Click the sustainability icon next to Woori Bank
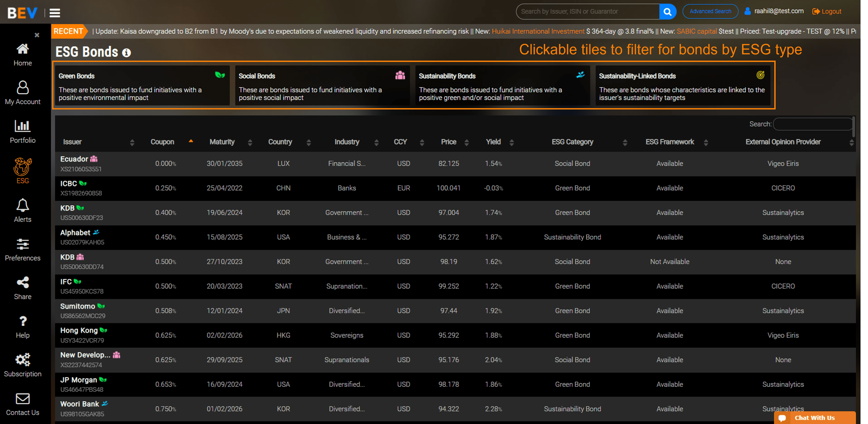This screenshot has height=424, width=868. point(105,403)
